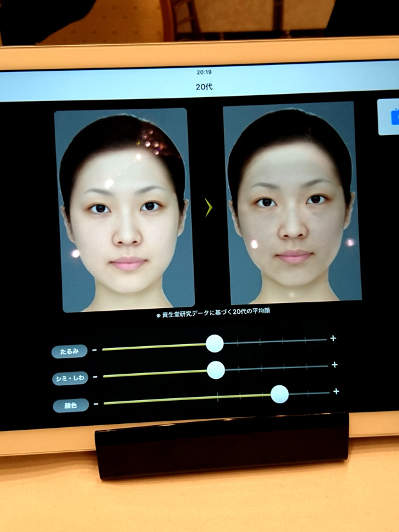Tap the simulated face image on the right

pyautogui.click(x=291, y=204)
